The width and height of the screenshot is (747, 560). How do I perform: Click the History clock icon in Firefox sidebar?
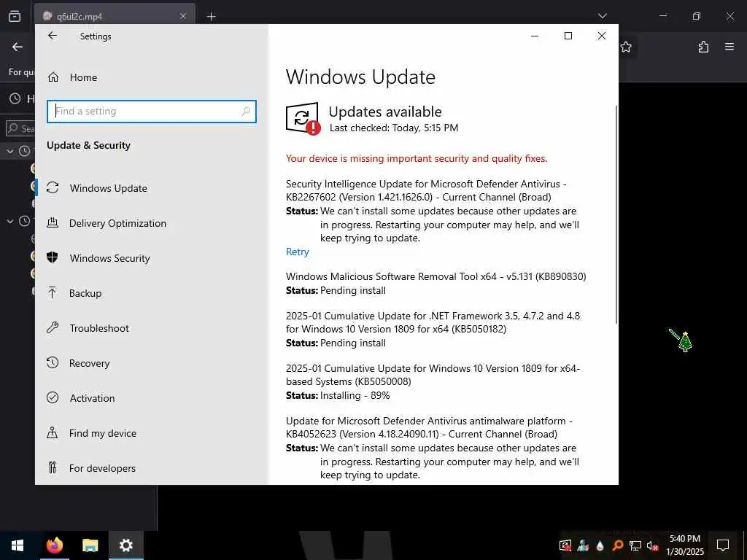tap(15, 98)
